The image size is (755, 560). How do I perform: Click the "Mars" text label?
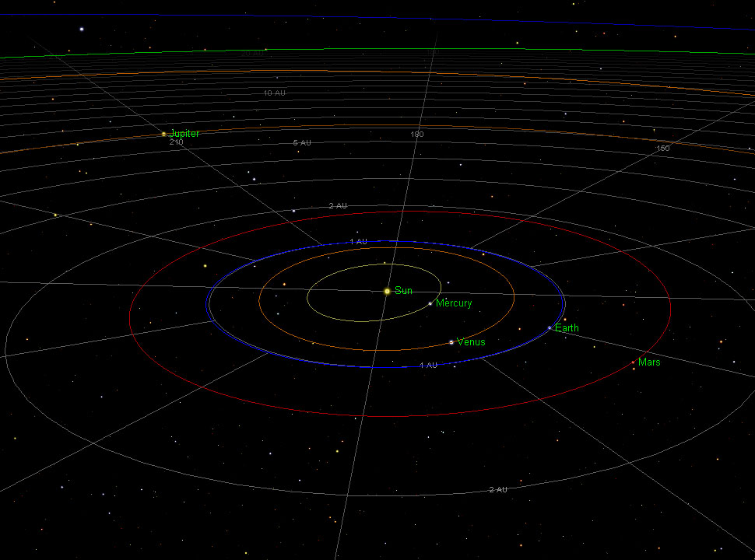pyautogui.click(x=649, y=362)
